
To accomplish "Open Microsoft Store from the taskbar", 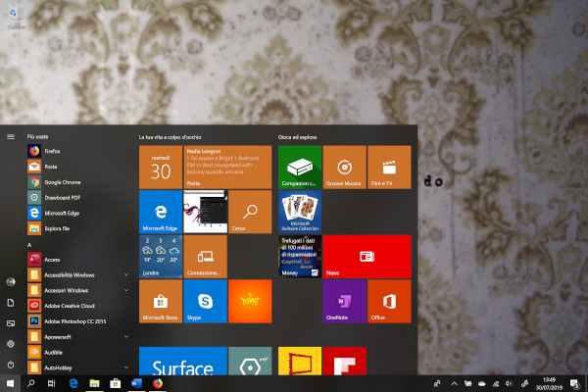I will pyautogui.click(x=115, y=383).
